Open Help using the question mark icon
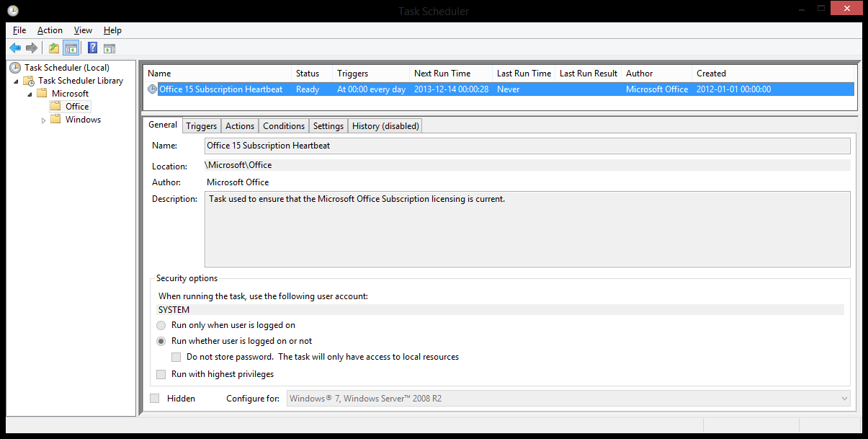Viewport: 868px width, 439px height. click(x=93, y=48)
